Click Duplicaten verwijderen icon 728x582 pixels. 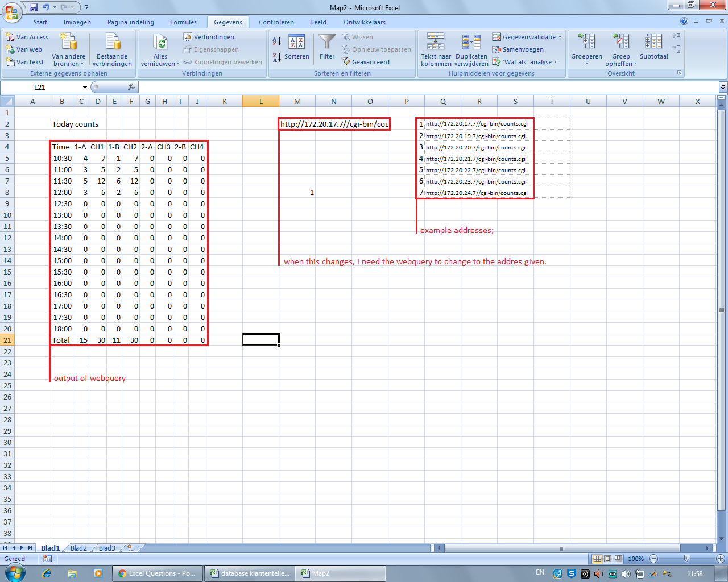click(x=471, y=41)
